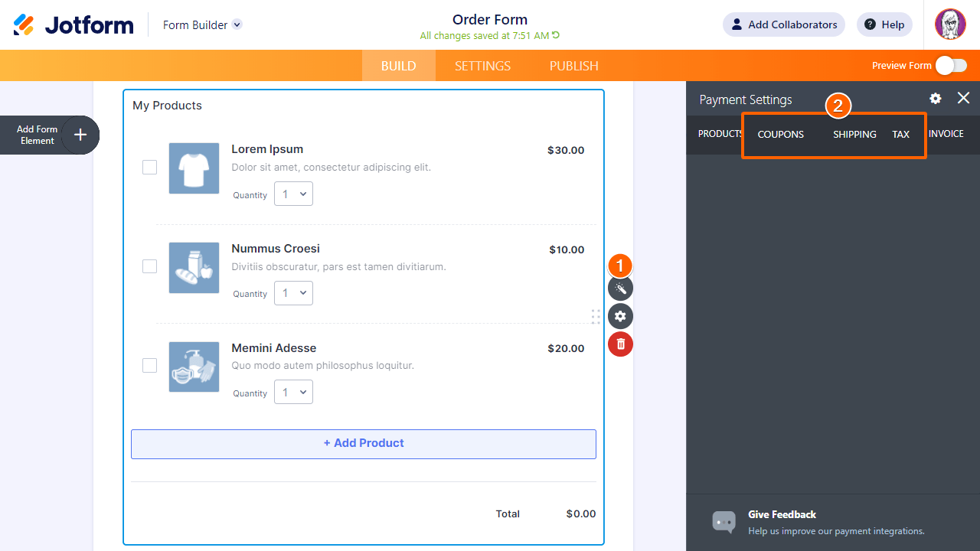Viewport: 980px width, 551px height.
Task: Click the drag handle dots beside the product list
Action: point(596,317)
